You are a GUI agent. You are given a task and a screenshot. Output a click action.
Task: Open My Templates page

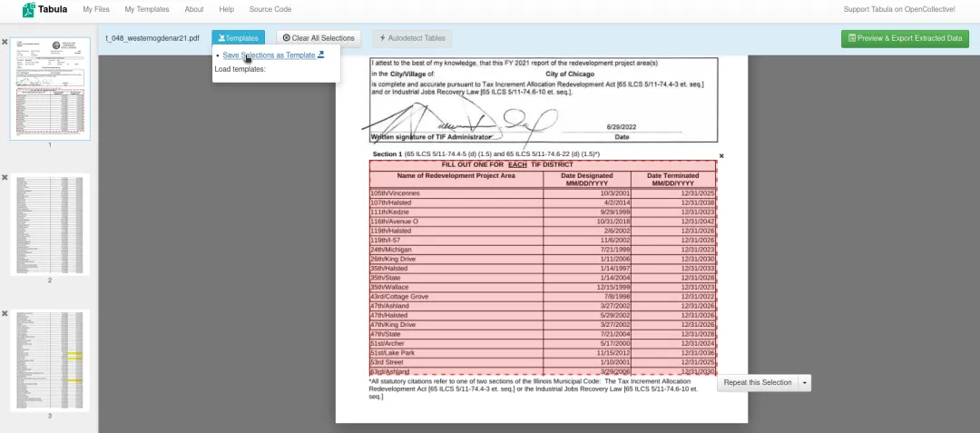coord(147,9)
